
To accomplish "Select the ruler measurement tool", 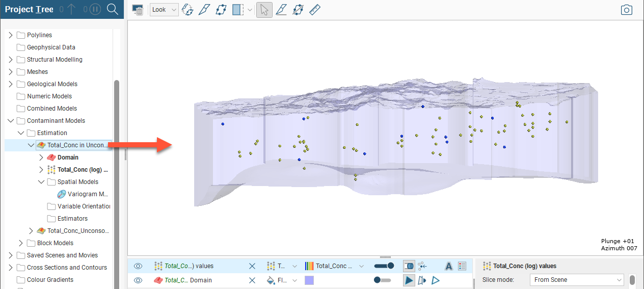I will 314,10.
